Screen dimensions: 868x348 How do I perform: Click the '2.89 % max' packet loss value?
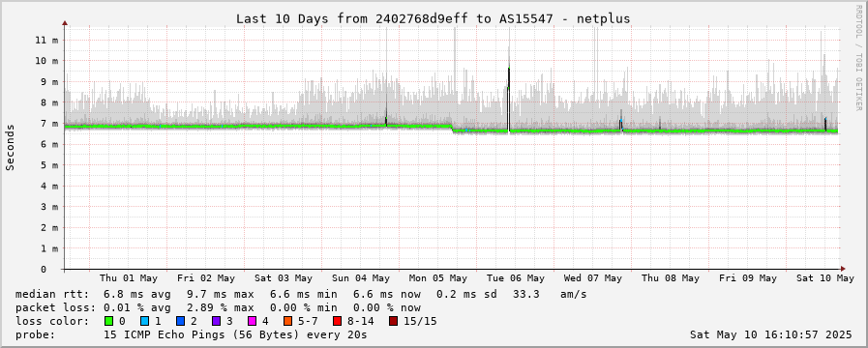click(x=221, y=307)
